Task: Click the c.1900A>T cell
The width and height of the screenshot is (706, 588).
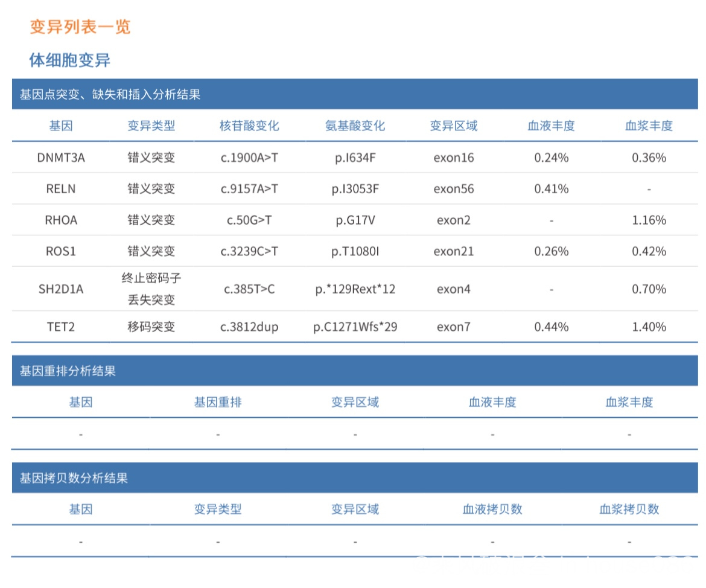Action: (x=249, y=158)
